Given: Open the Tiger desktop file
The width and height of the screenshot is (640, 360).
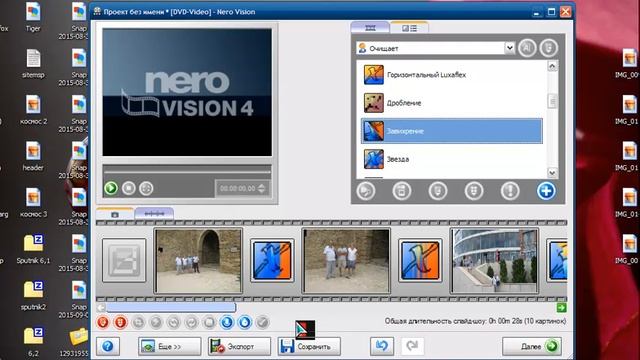Looking at the screenshot, I should tap(33, 17).
